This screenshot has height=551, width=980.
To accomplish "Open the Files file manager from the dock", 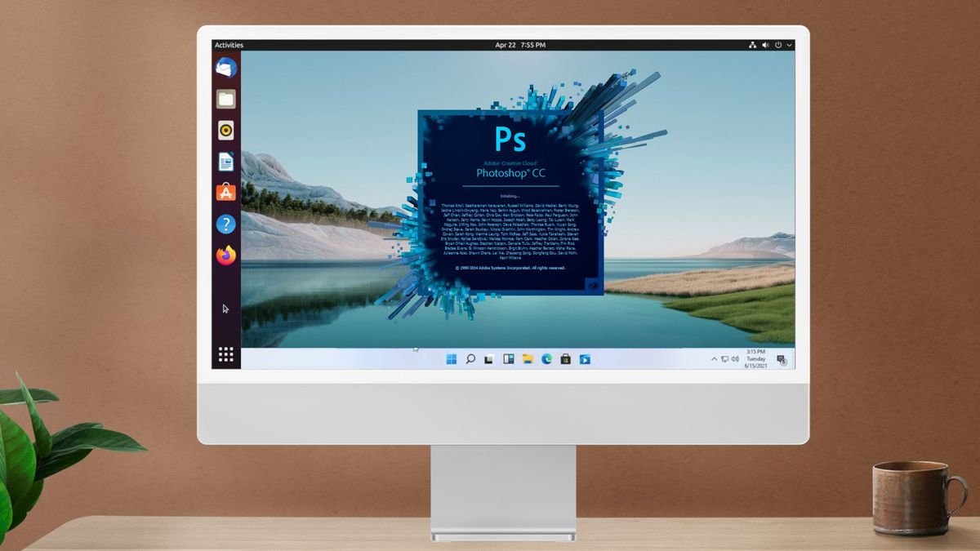I will click(x=225, y=99).
